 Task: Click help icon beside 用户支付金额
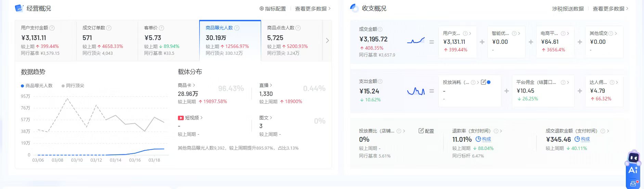(52, 28)
